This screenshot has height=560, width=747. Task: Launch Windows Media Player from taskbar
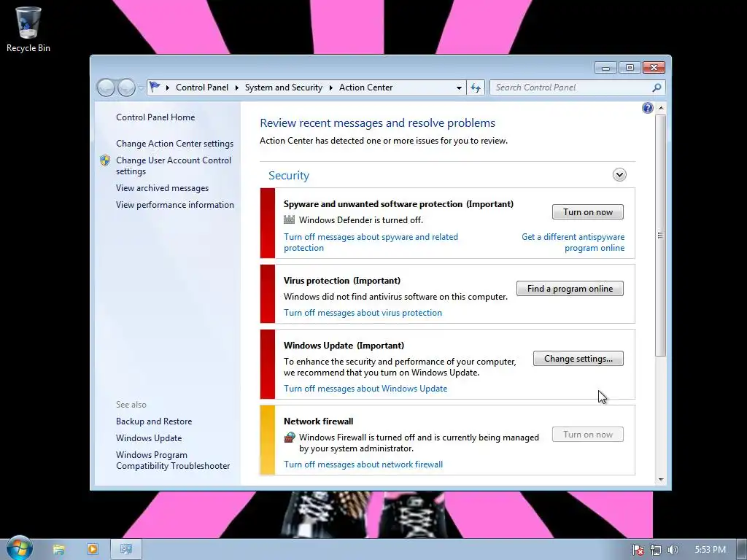click(93, 549)
